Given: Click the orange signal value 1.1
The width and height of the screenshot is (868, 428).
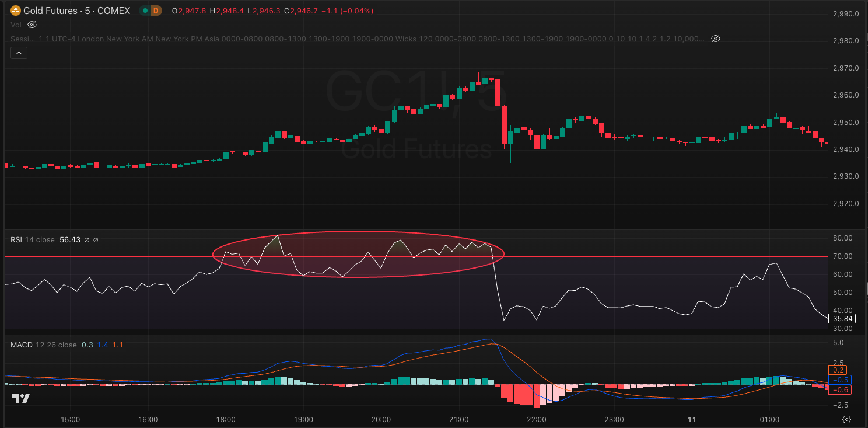Looking at the screenshot, I should tap(118, 345).
